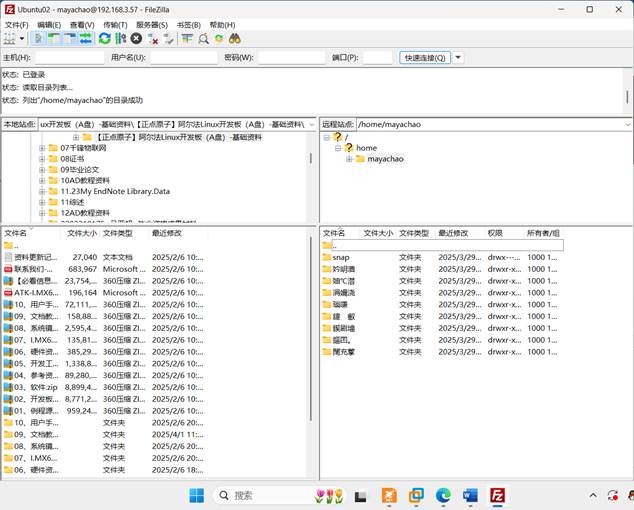The image size is (634, 510).
Task: Toggle processing of the transfer queue
Action: point(120,39)
